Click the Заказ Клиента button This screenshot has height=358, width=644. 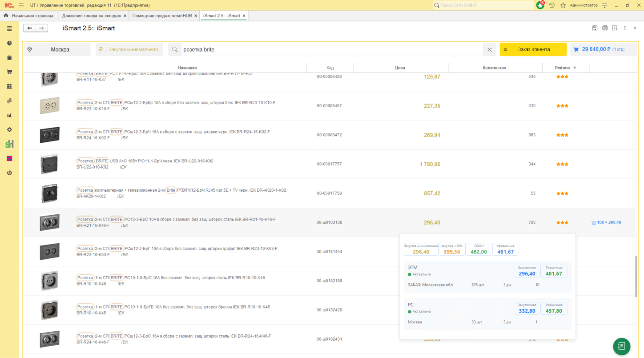[x=533, y=49]
